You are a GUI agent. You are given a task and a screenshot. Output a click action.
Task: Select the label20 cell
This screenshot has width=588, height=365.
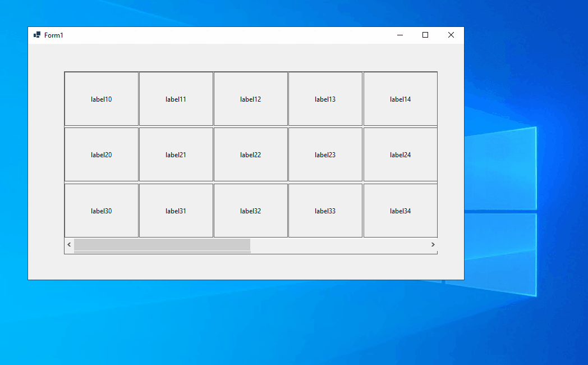[x=101, y=154]
